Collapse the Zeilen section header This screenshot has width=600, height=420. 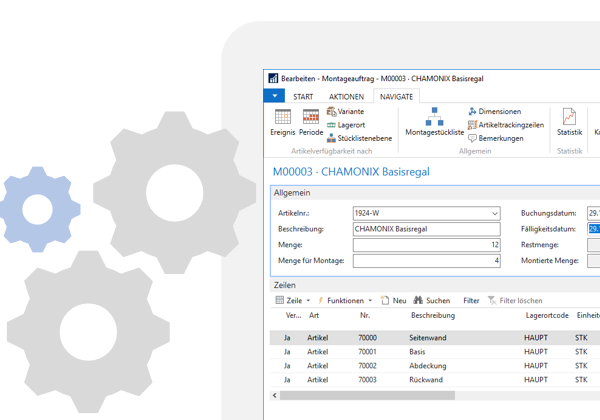(435, 285)
